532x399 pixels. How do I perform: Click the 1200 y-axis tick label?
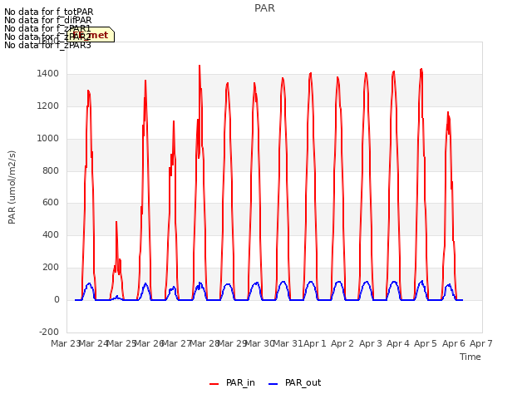click(48, 106)
